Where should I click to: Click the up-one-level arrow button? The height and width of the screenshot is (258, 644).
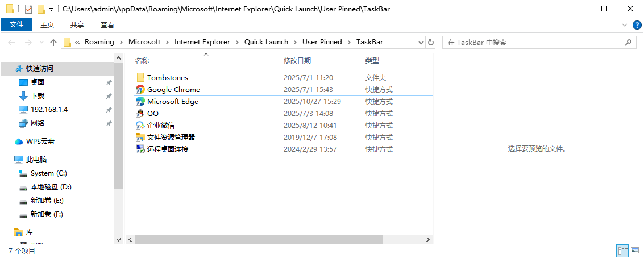pyautogui.click(x=53, y=42)
